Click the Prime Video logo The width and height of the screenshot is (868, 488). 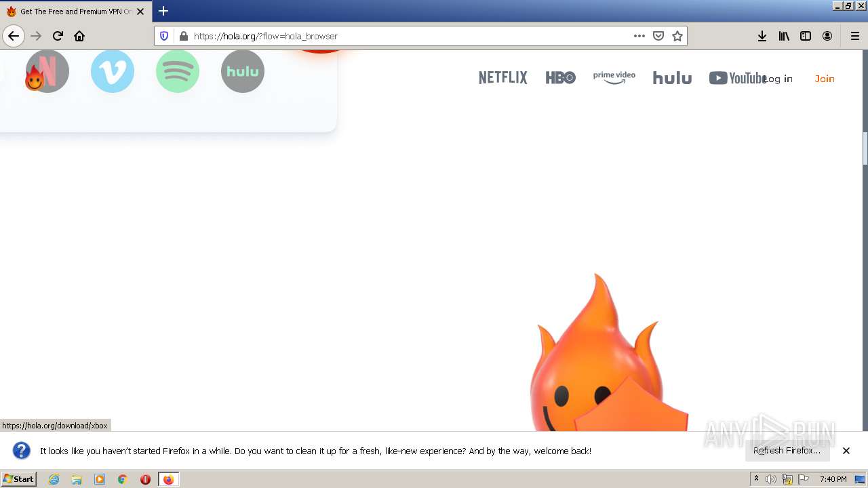pyautogui.click(x=614, y=77)
